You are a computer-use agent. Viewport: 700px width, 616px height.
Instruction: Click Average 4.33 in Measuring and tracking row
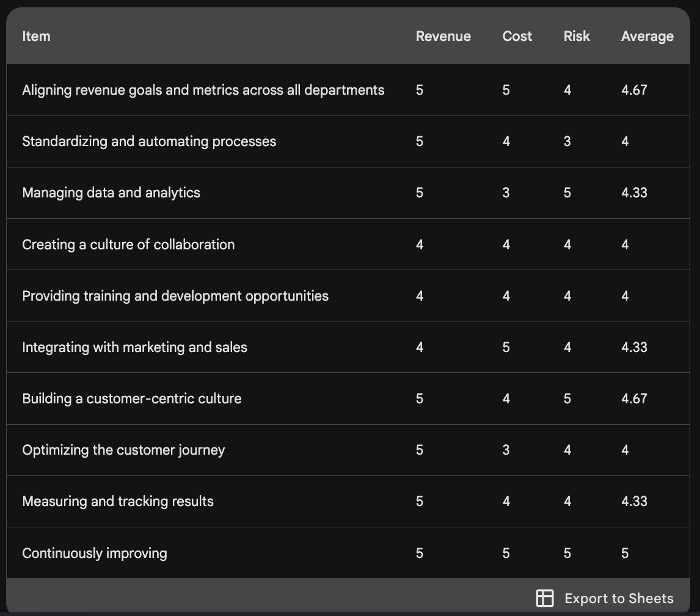(634, 501)
